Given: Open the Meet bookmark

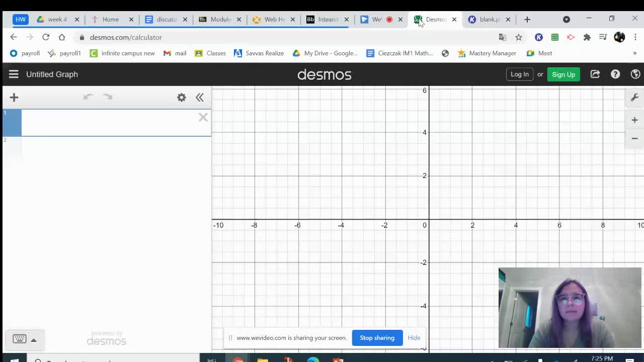Looking at the screenshot, I should tap(539, 53).
